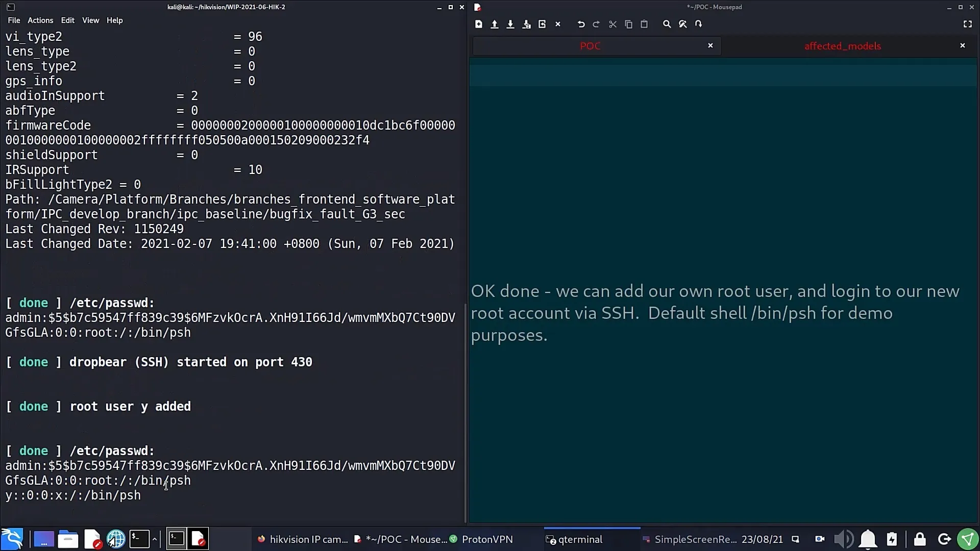Click the Go to line arrow icon
The image size is (980, 551).
pos(698,24)
